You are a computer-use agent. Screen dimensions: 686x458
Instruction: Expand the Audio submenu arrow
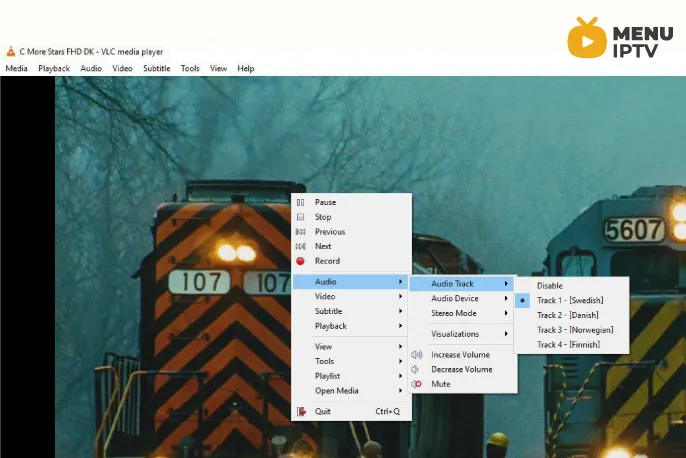pyautogui.click(x=400, y=282)
